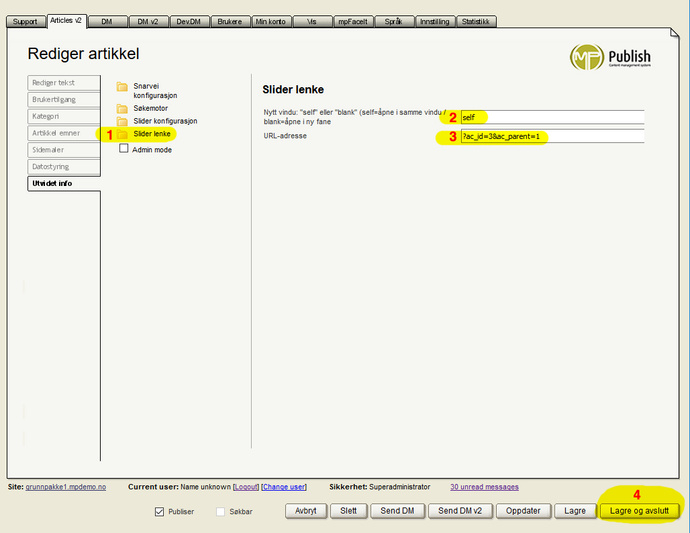
Task: Focus the Nytt vindu text field
Action: [551, 117]
